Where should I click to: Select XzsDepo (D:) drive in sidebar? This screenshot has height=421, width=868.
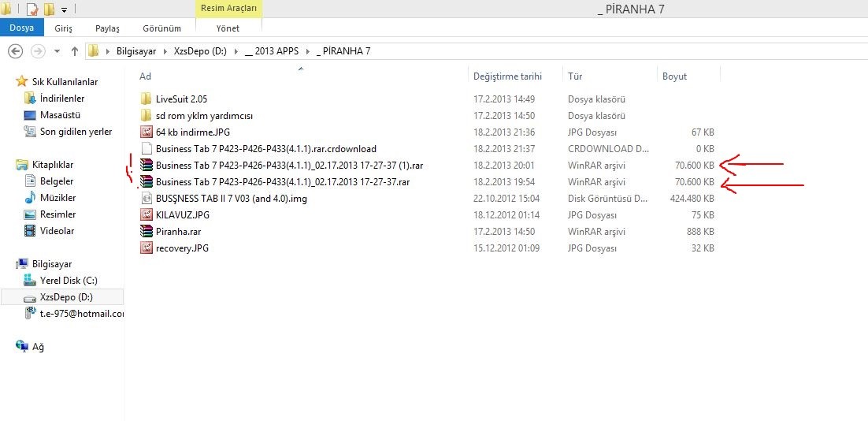tap(61, 297)
